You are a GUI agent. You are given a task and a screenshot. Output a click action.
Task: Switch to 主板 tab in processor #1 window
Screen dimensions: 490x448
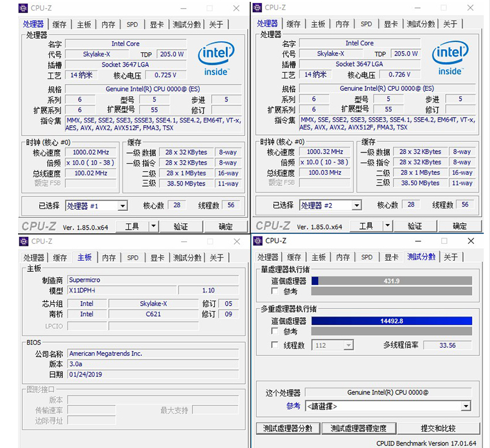[84, 24]
